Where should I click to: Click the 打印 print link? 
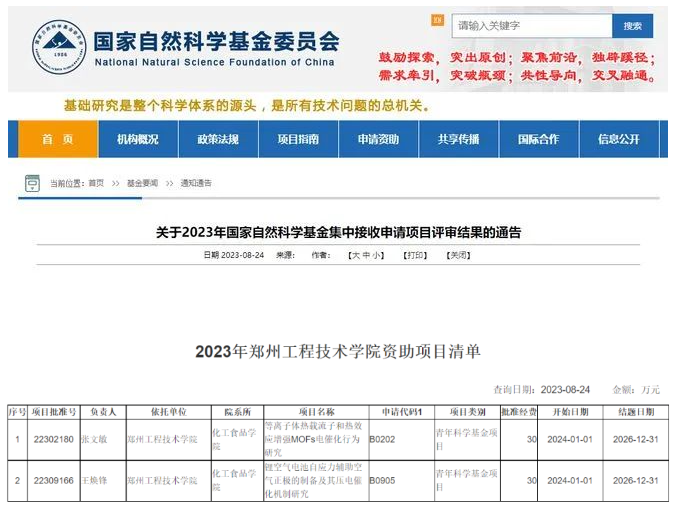pos(415,255)
